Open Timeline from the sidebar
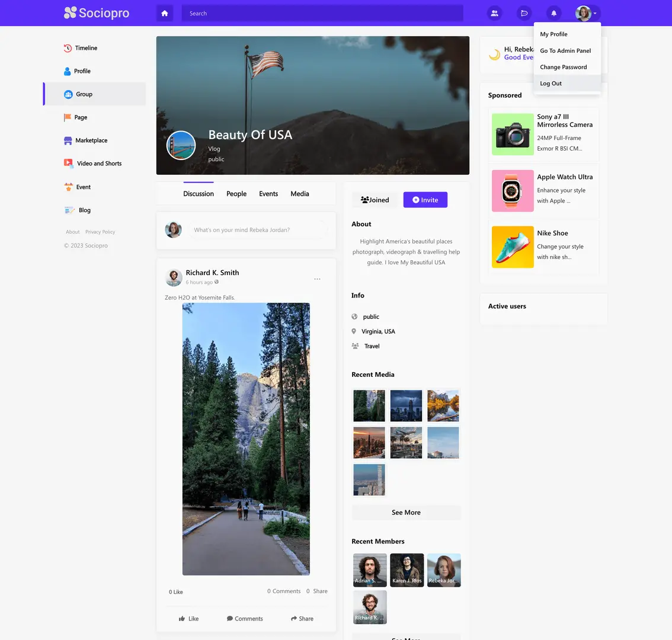This screenshot has height=640, width=672. [x=86, y=48]
